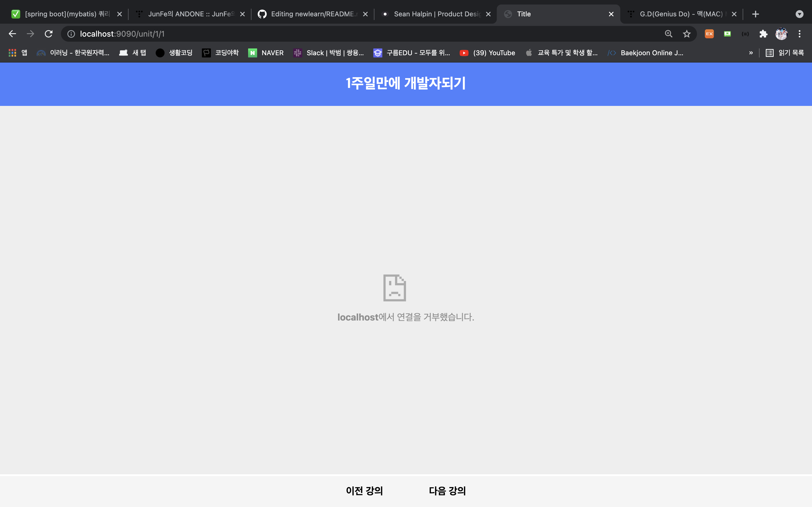The width and height of the screenshot is (812, 507).
Task: Open the Chrome three-dot menu
Action: [800, 34]
